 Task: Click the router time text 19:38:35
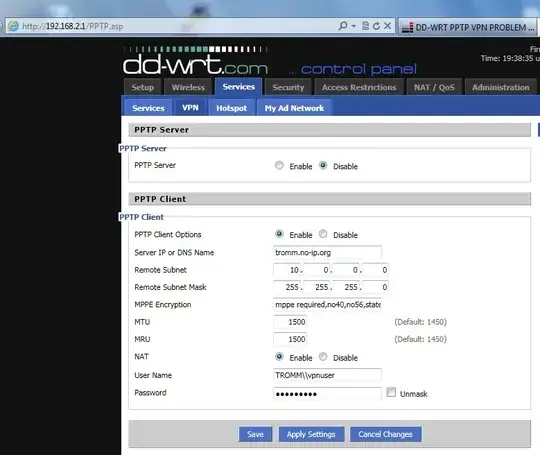click(x=518, y=58)
